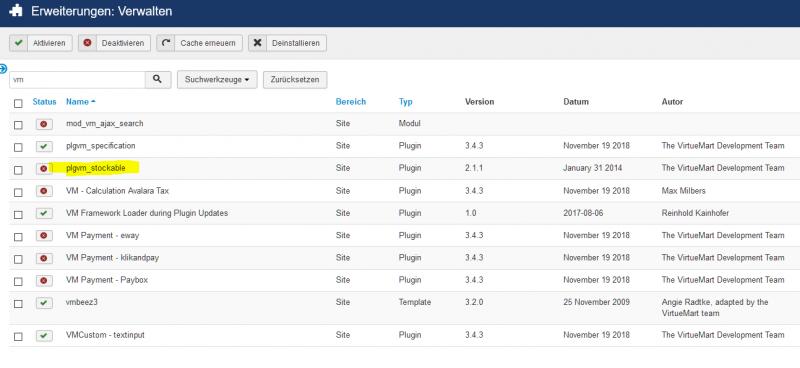Click the Autor column header

(x=672, y=102)
